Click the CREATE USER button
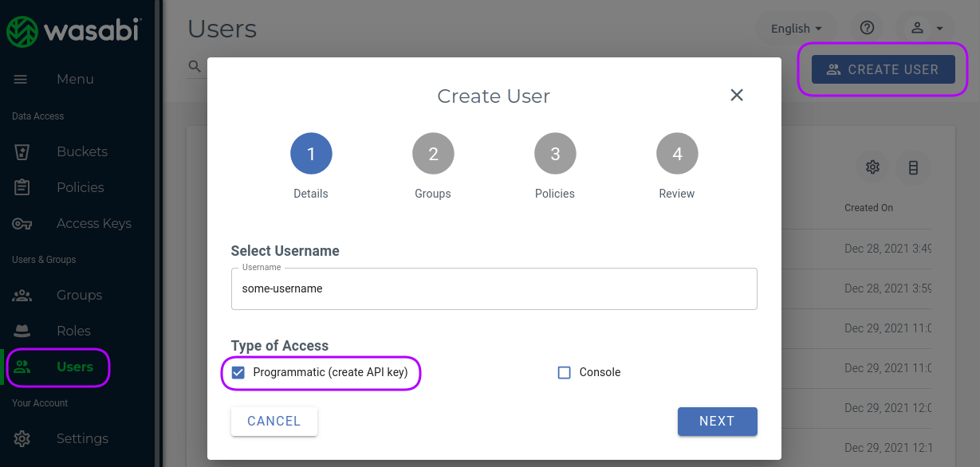The width and height of the screenshot is (980, 467). click(x=883, y=69)
